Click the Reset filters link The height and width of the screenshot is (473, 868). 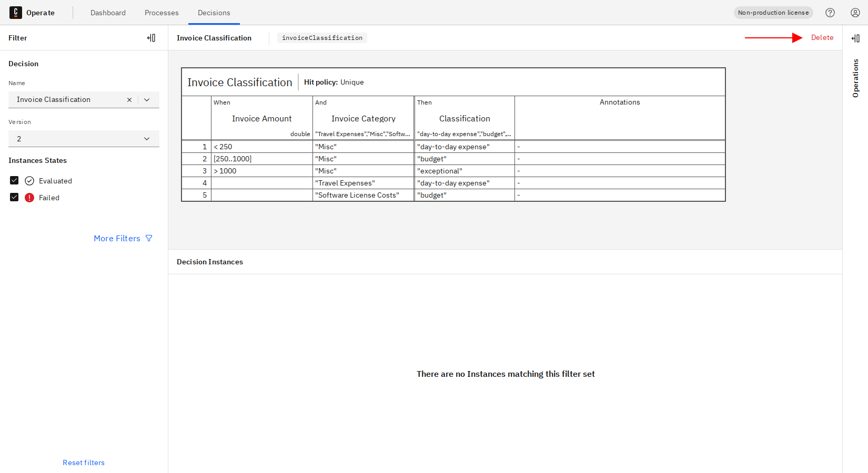84,462
